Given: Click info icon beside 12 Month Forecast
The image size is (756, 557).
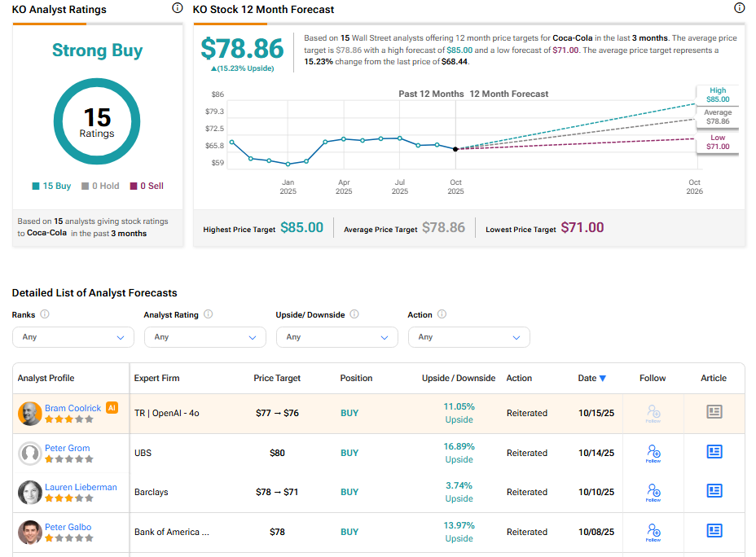Looking at the screenshot, I should [740, 8].
